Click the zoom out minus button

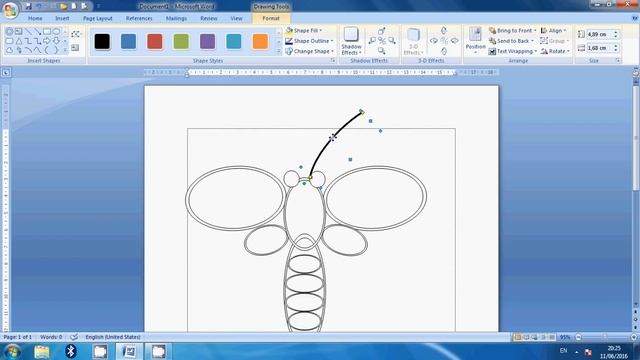[x=578, y=337]
